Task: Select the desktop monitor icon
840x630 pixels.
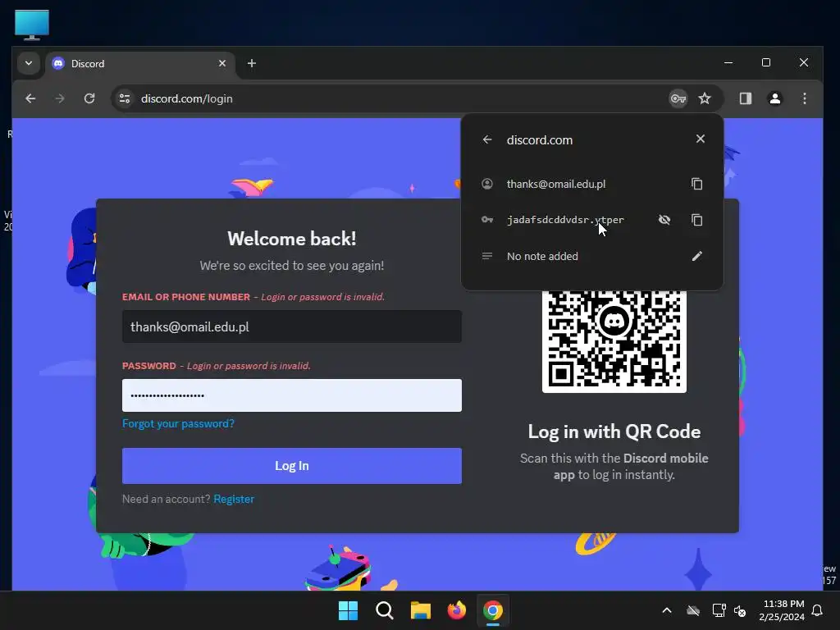Action: pos(32,25)
